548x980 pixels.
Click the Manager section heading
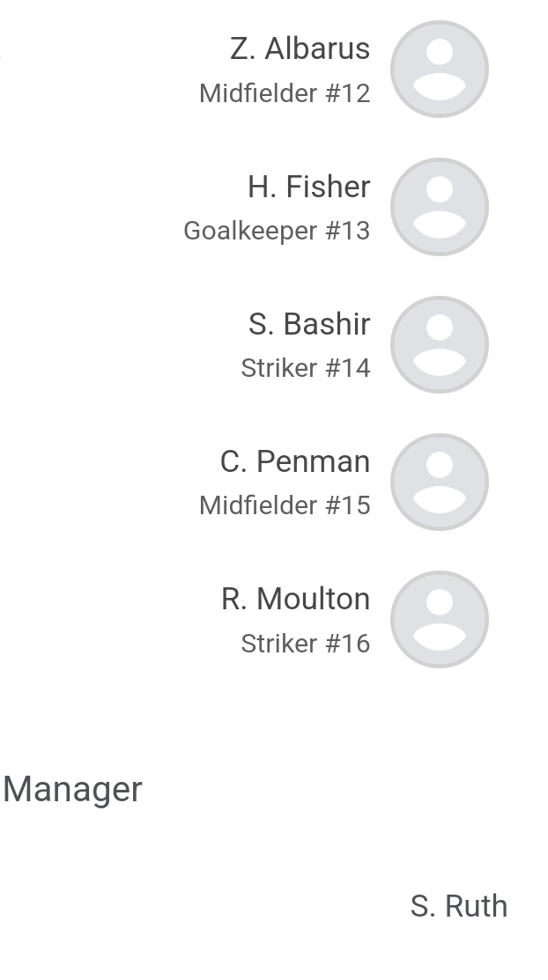pos(72,790)
